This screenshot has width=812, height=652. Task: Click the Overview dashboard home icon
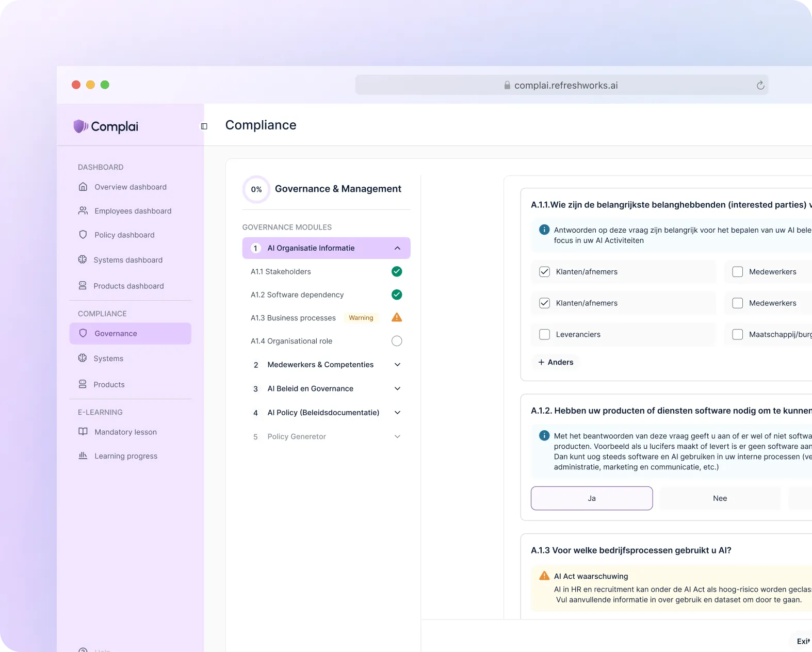(83, 187)
